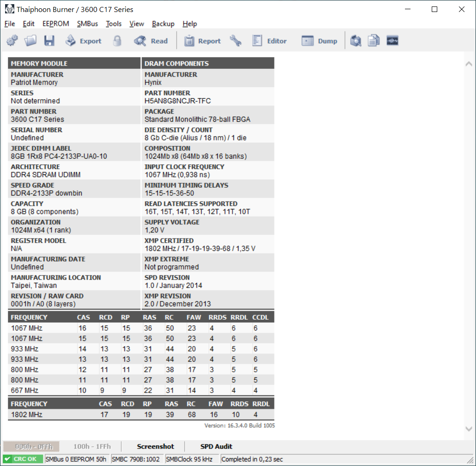Click 'Taipei, Taiwan' manufacturing location
Viewport: 476px width, 466px height.
[x=34, y=286]
